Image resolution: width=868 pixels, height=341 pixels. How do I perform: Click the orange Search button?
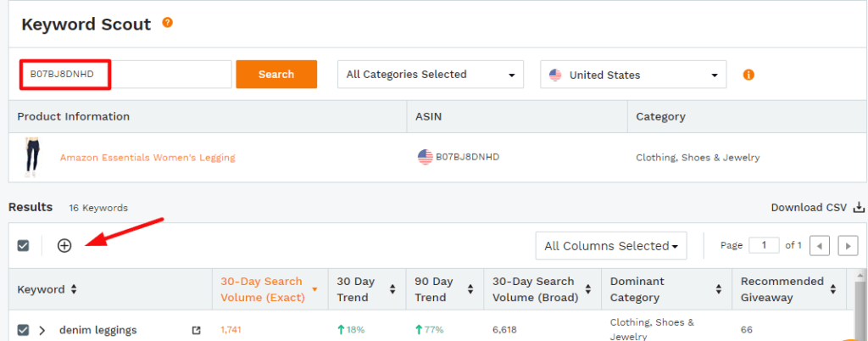pos(276,74)
